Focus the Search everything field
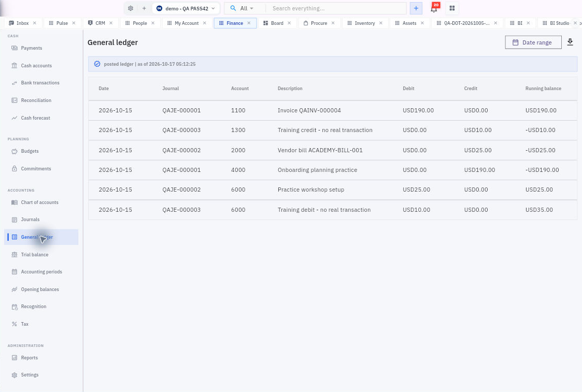The image size is (582, 392). (336, 8)
